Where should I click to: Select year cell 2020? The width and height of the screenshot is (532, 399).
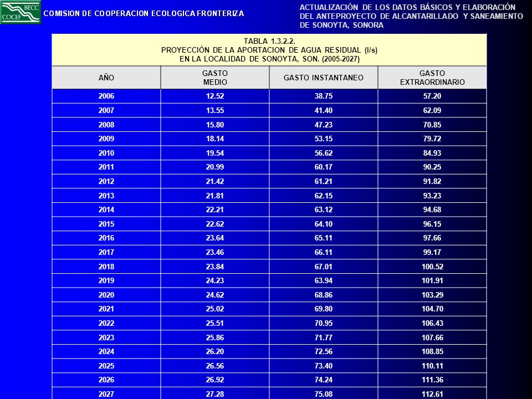[106, 295]
